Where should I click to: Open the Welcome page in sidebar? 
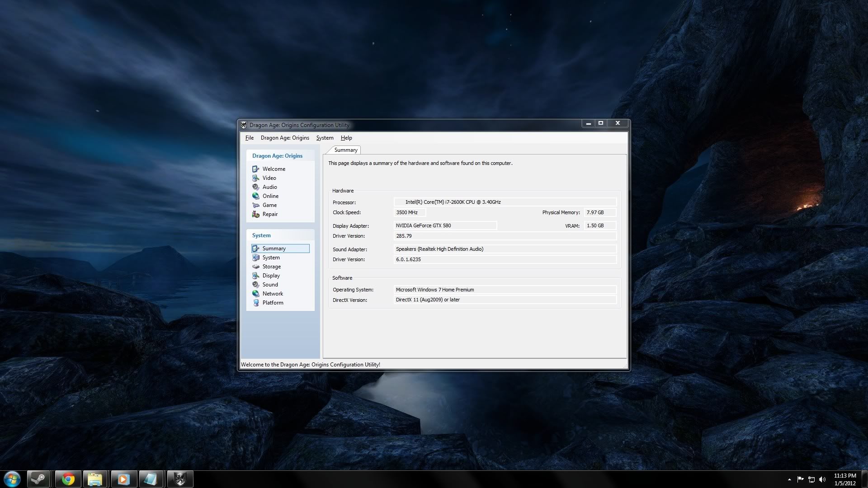coord(274,169)
